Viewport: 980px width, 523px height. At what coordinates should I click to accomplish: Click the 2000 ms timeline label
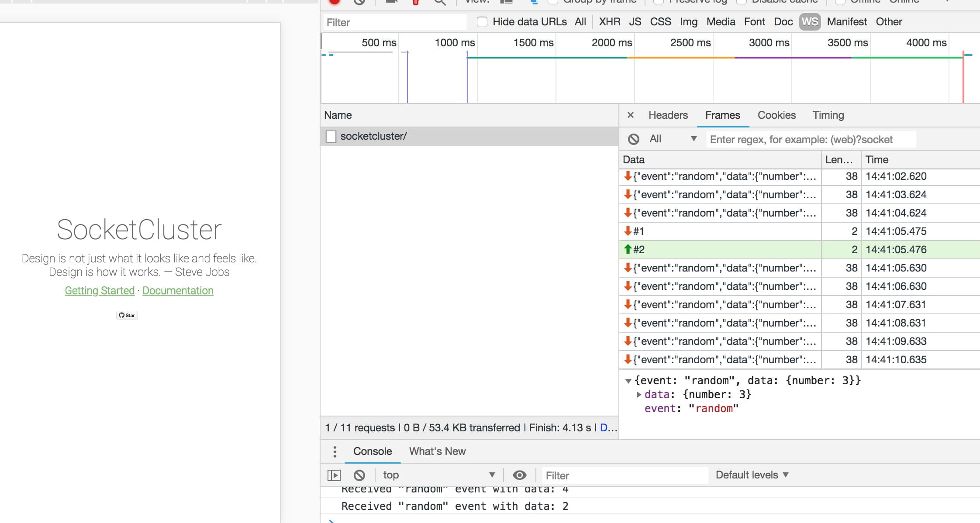point(611,43)
